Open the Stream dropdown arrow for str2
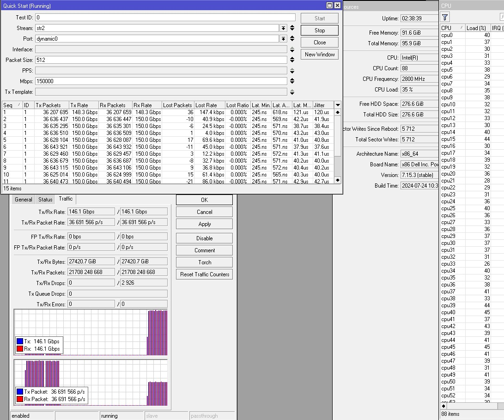 coord(283,28)
